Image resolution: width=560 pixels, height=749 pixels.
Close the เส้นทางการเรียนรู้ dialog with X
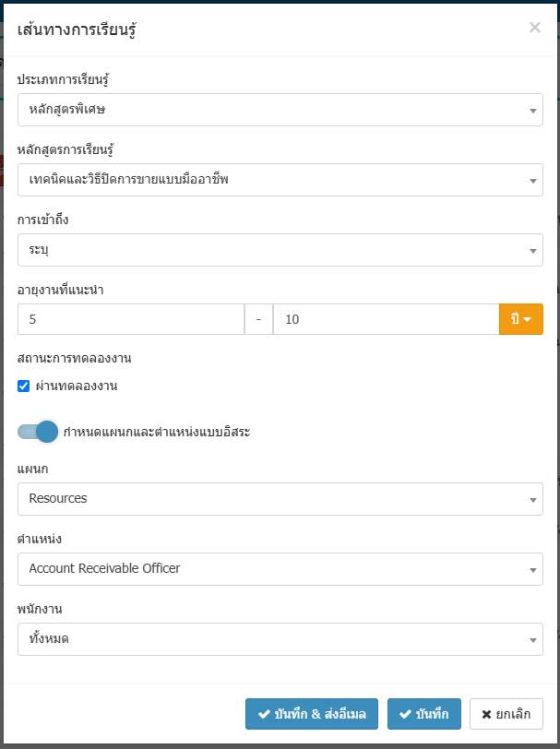pyautogui.click(x=535, y=28)
